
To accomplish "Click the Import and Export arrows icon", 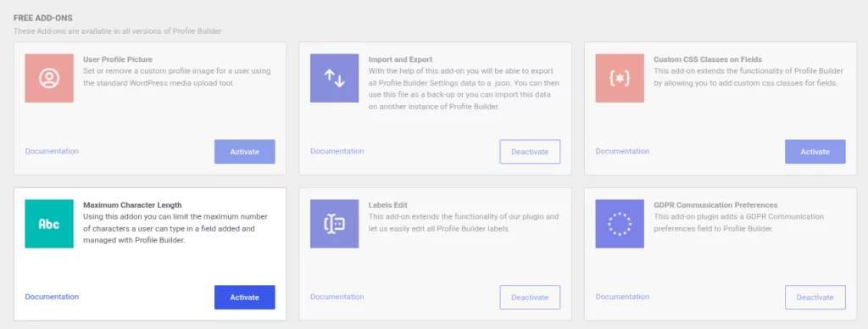I will pos(334,78).
